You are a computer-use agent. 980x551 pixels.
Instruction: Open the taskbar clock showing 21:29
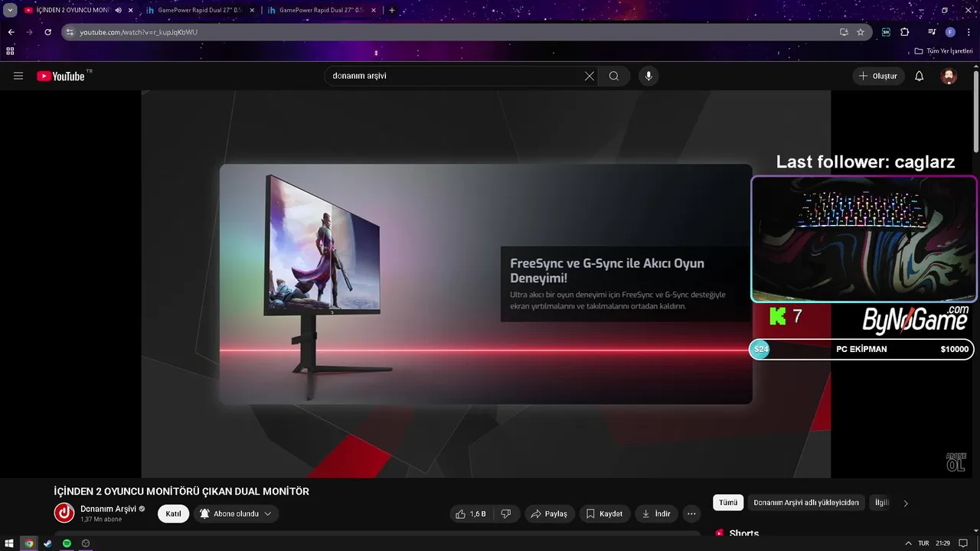tap(942, 543)
